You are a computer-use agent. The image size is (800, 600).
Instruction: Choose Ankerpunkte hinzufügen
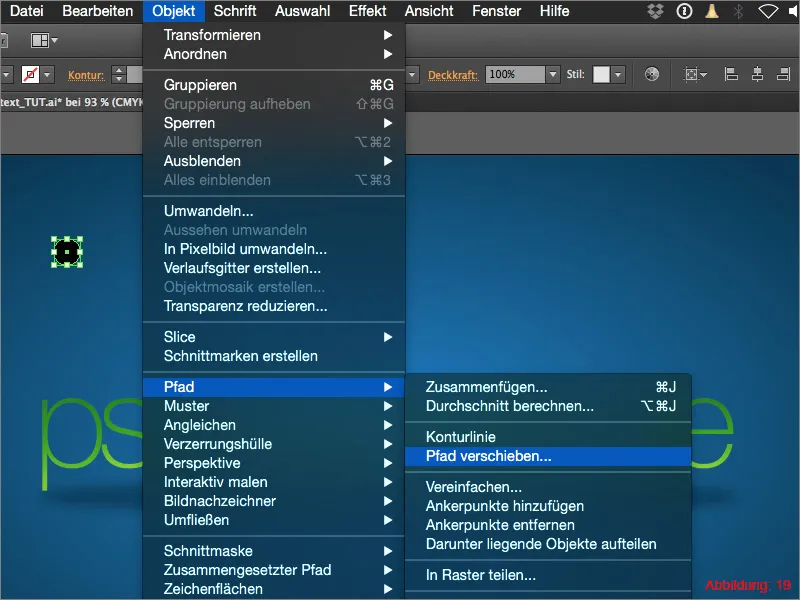pos(548,506)
